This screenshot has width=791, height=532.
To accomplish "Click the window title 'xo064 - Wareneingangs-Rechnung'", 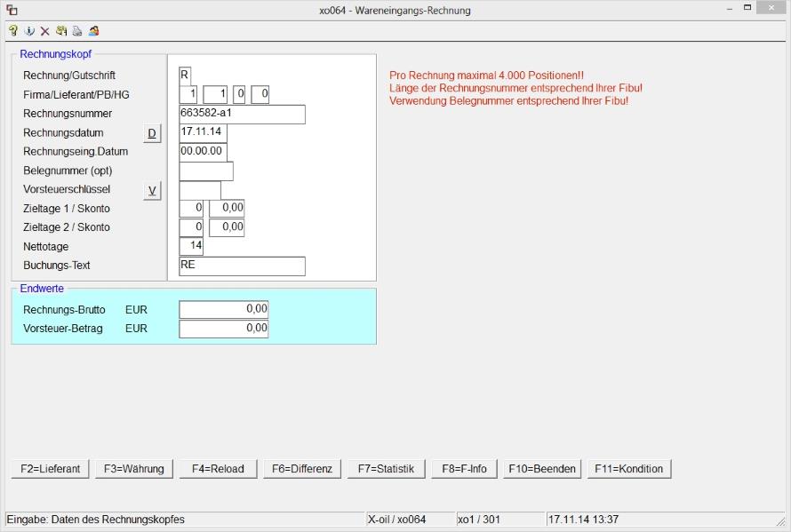I will pos(395,10).
